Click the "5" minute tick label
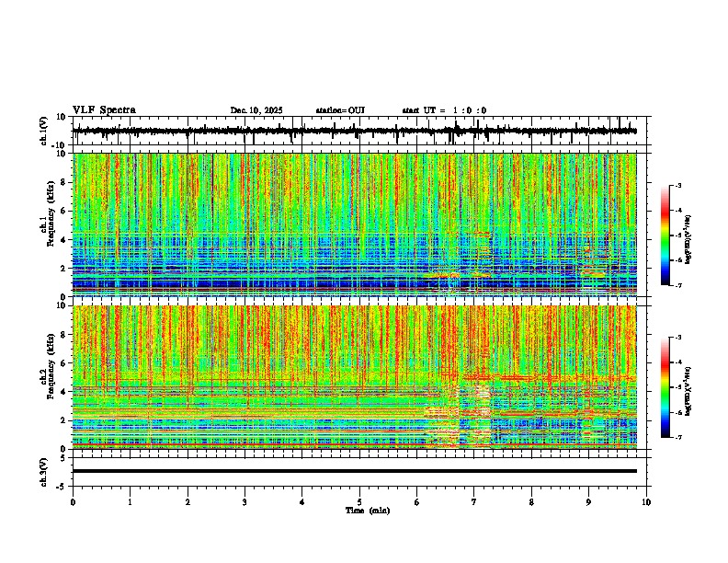Screen dimensions: 728x563 tap(359, 502)
